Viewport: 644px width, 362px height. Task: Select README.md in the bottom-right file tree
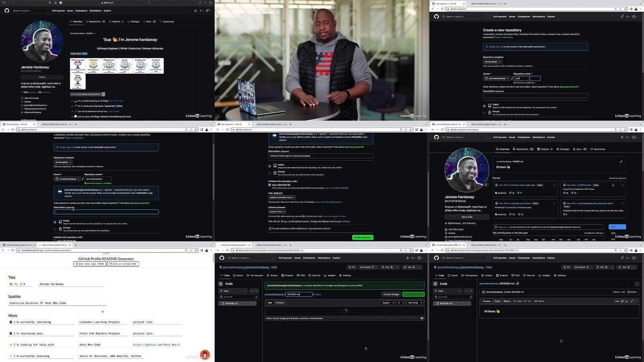452,303
